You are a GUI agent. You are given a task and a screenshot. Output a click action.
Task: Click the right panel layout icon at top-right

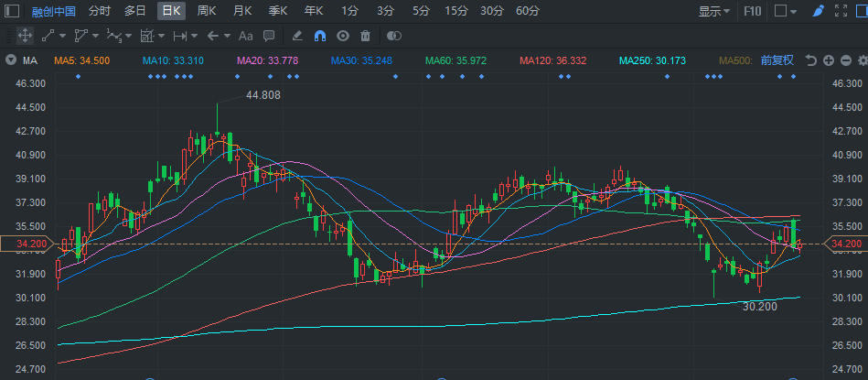point(863,10)
